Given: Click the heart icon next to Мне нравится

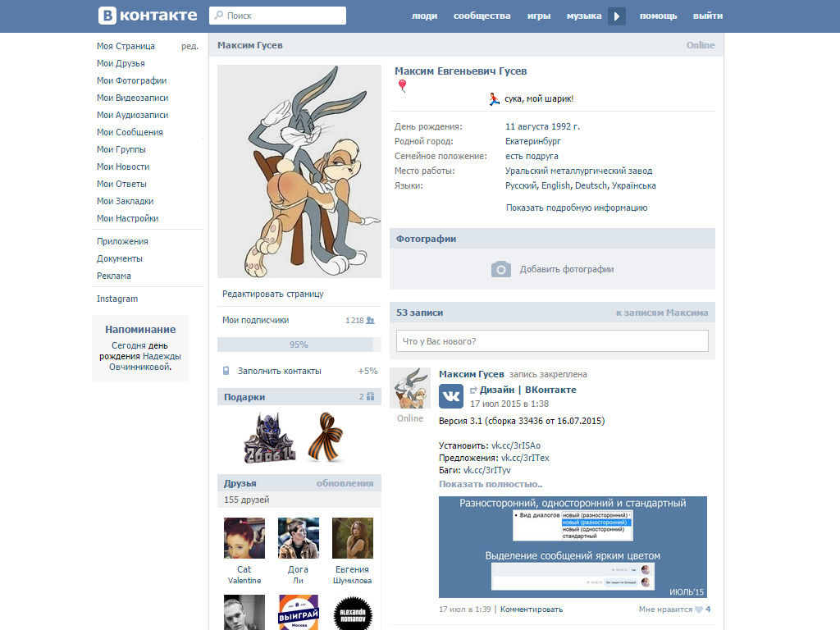Looking at the screenshot, I should click(699, 609).
